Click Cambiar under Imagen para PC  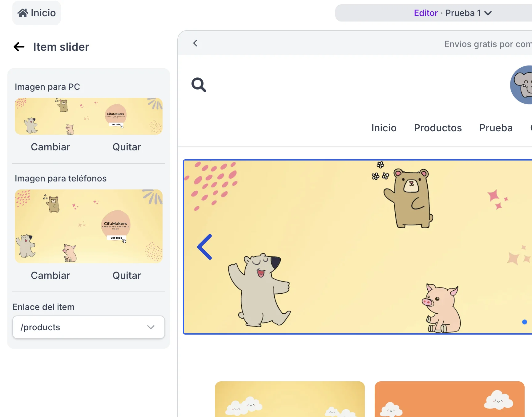[x=50, y=147]
